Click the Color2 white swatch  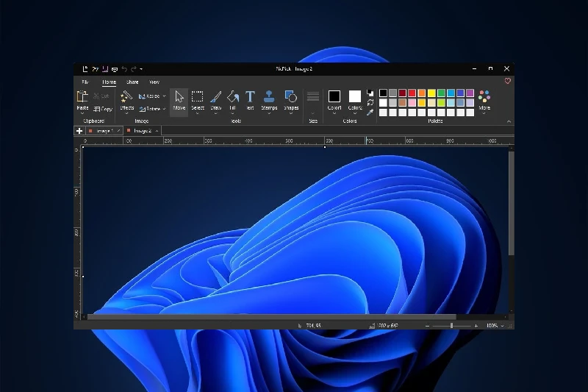coord(355,96)
